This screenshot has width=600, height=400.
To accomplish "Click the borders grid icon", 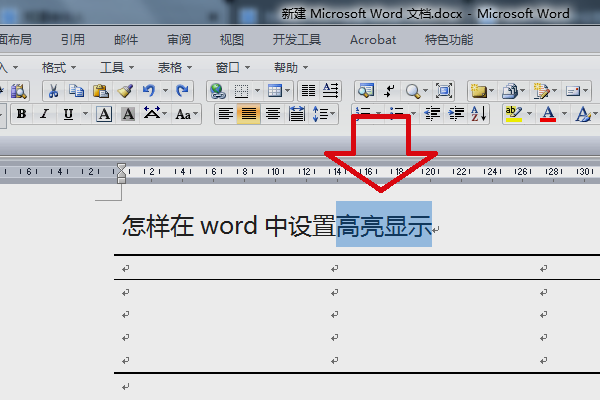I will point(241,91).
